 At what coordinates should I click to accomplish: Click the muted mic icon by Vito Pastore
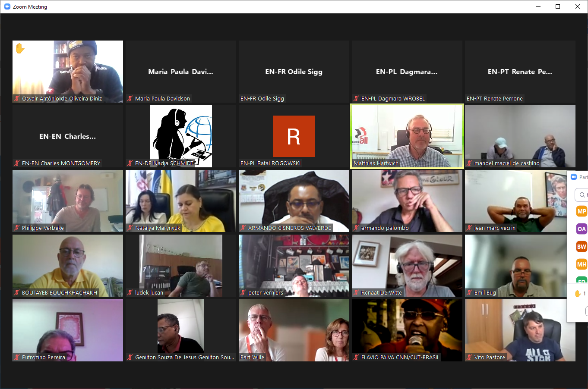[469, 357]
